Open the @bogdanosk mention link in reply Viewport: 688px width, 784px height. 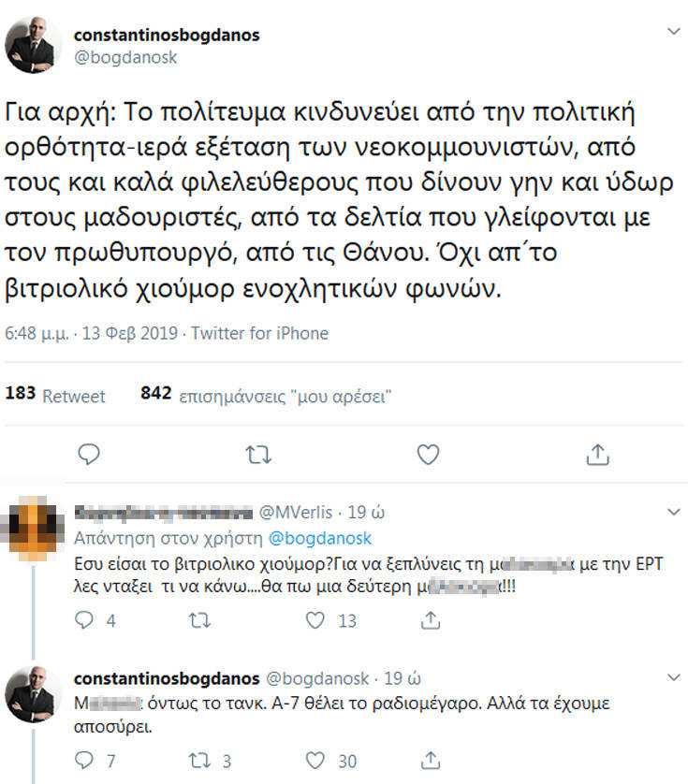[x=320, y=538]
